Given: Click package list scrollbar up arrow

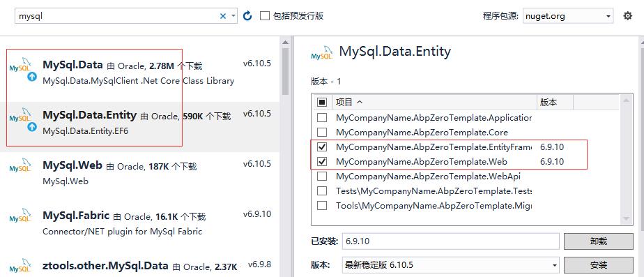Looking at the screenshot, I should coord(285,42).
